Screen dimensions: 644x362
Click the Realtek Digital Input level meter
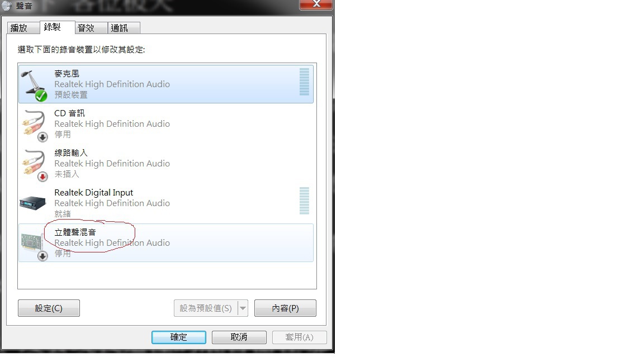click(x=304, y=201)
